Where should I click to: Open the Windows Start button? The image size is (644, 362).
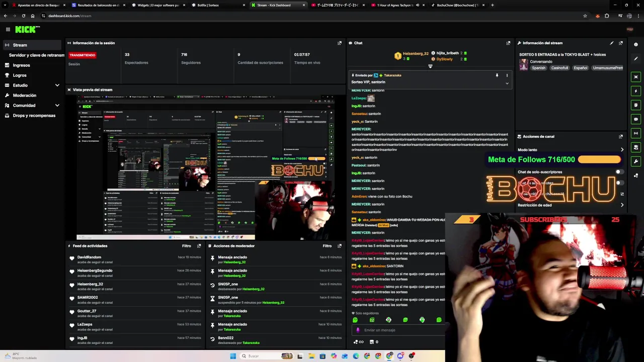(232, 356)
